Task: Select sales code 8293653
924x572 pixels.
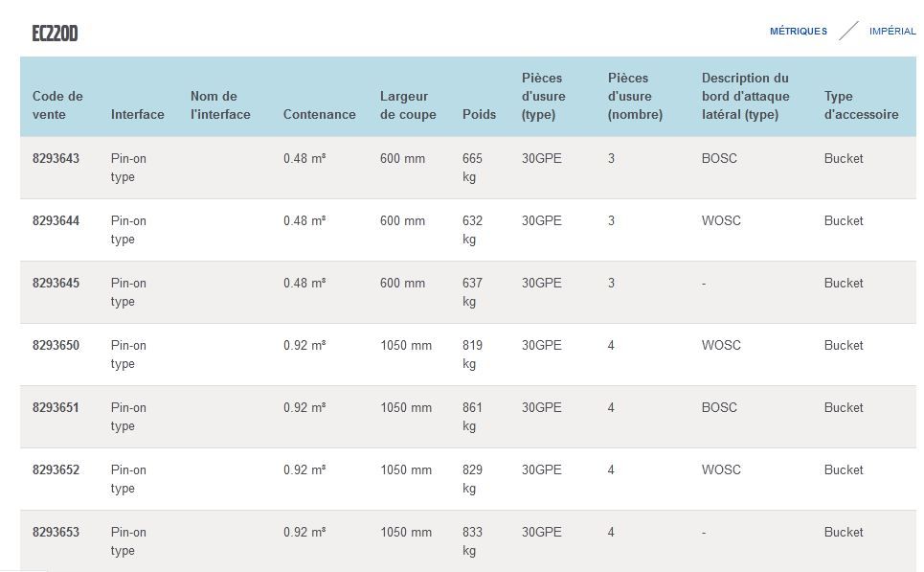Action: 56,532
